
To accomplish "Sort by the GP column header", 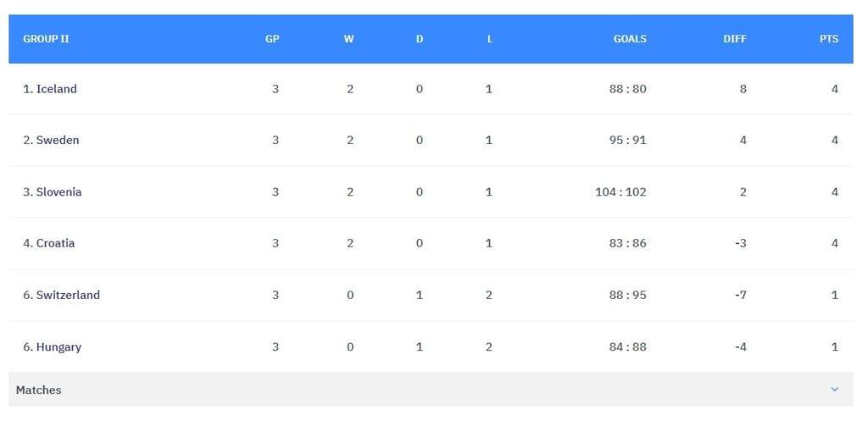I will [272, 39].
